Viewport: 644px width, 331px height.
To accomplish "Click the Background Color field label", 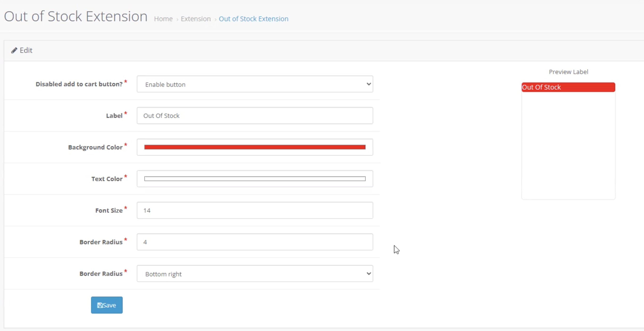I will click(x=95, y=147).
